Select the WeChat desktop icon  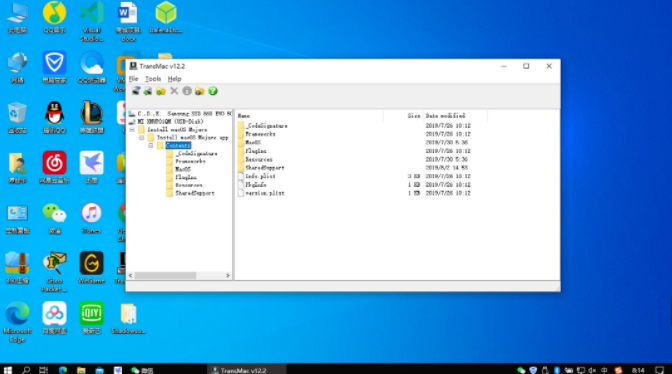pyautogui.click(x=54, y=218)
